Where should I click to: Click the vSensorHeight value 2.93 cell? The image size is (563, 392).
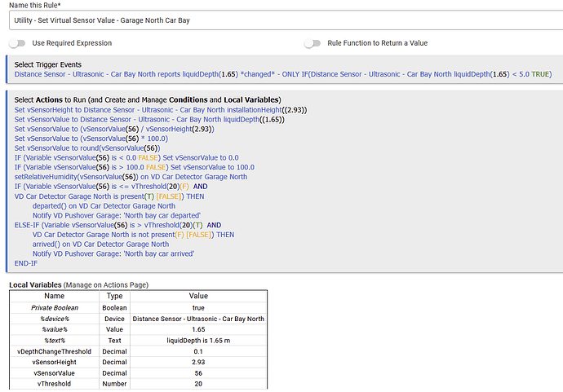pos(199,362)
